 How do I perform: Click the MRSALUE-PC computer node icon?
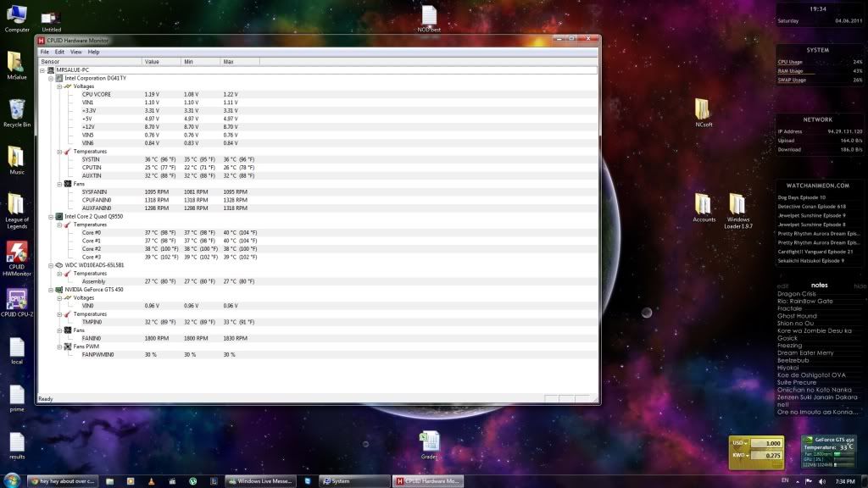tap(51, 70)
